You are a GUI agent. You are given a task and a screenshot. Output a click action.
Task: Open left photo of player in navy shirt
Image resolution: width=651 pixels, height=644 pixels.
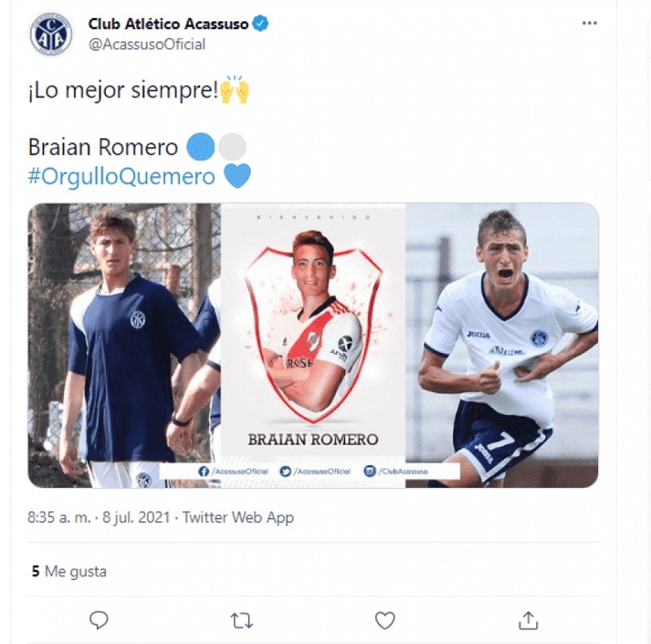pyautogui.click(x=125, y=346)
